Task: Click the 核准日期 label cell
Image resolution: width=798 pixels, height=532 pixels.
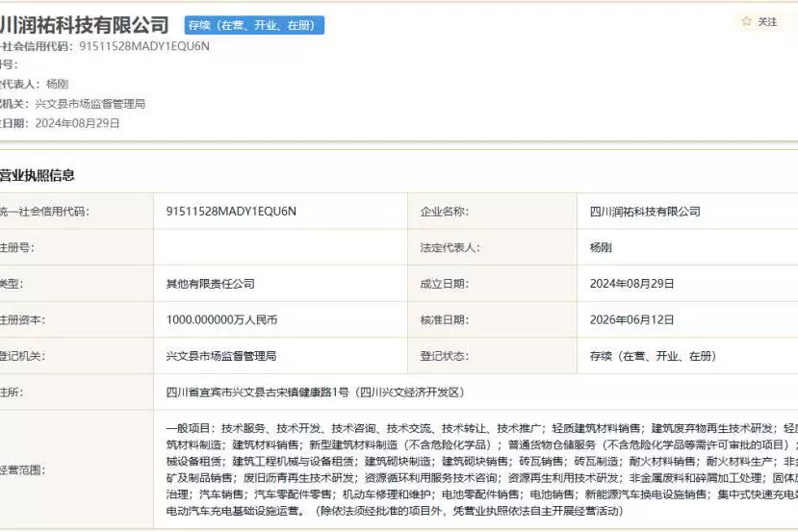Action: [492, 319]
